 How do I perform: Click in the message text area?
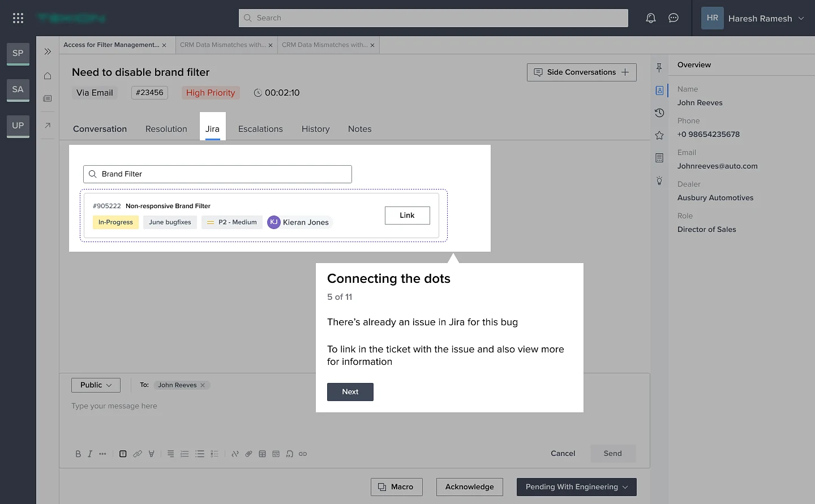(x=354, y=419)
